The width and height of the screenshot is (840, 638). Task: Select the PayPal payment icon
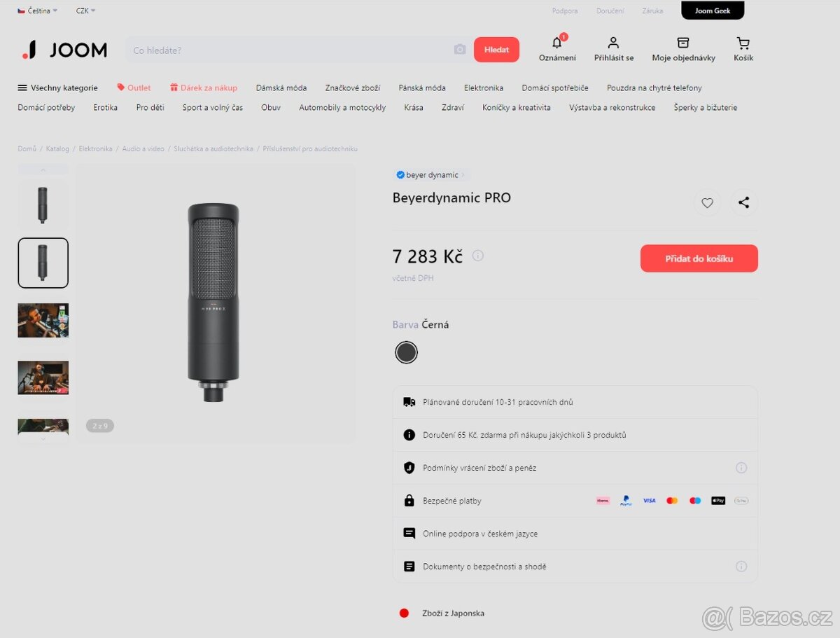coord(626,501)
